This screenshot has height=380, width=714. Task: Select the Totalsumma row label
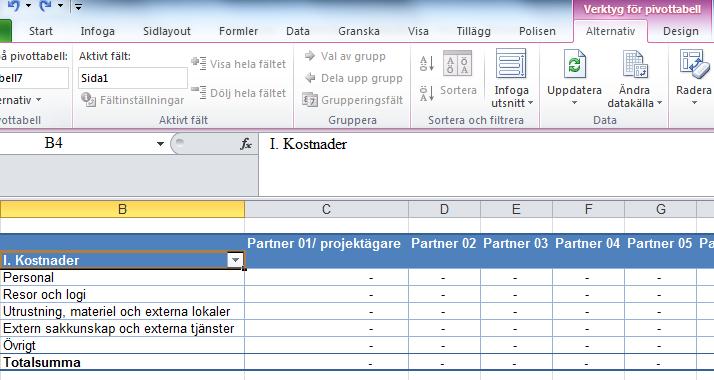pyautogui.click(x=122, y=362)
